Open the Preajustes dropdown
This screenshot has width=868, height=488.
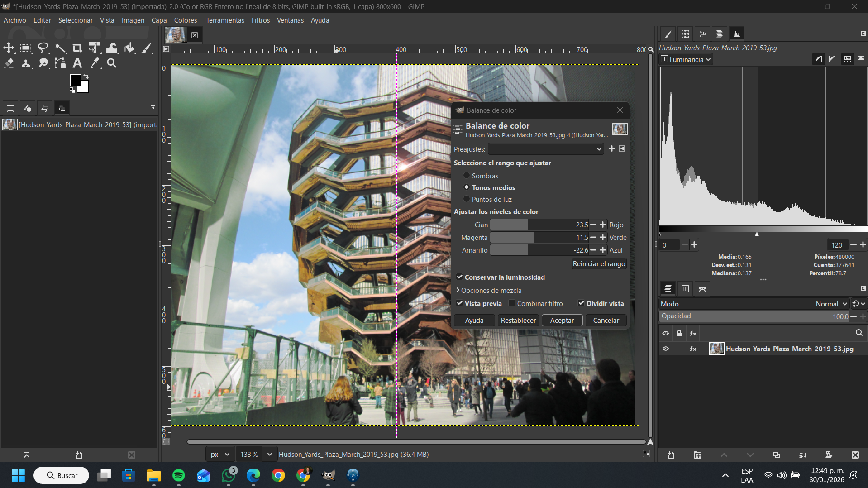[x=546, y=149]
